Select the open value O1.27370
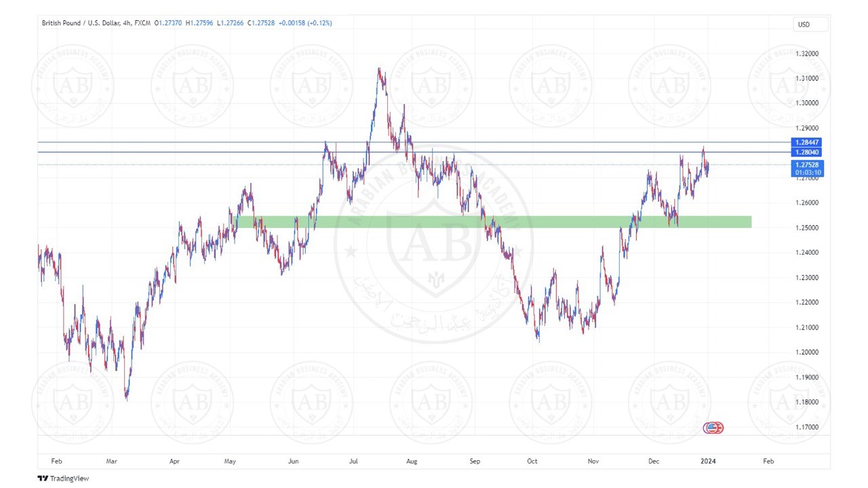This screenshot has height=488, width=868. (x=168, y=23)
